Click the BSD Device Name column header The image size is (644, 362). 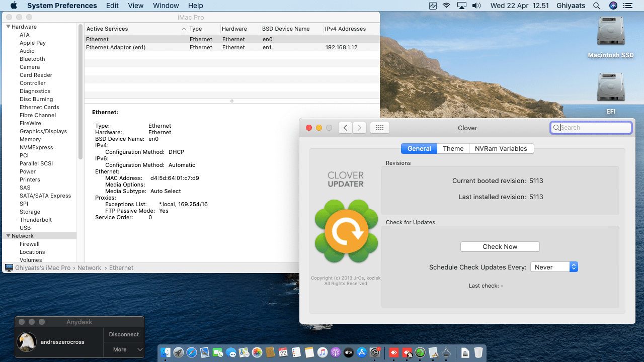[292, 29]
